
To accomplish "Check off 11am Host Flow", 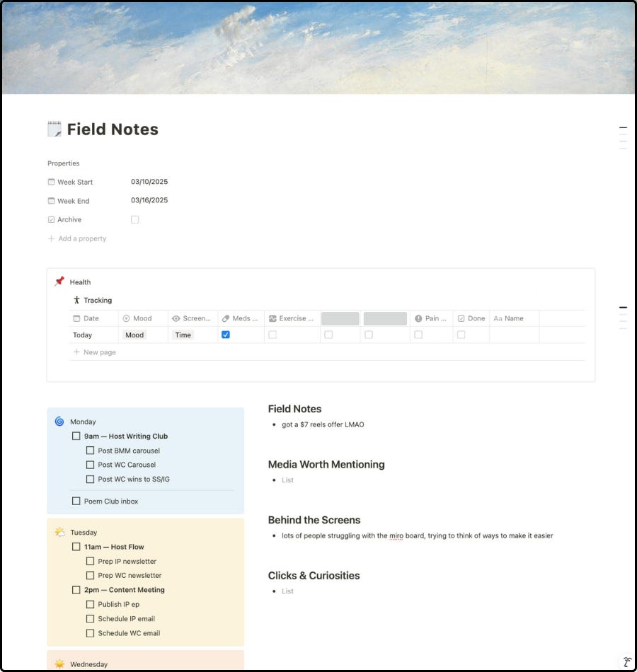I will (x=76, y=546).
